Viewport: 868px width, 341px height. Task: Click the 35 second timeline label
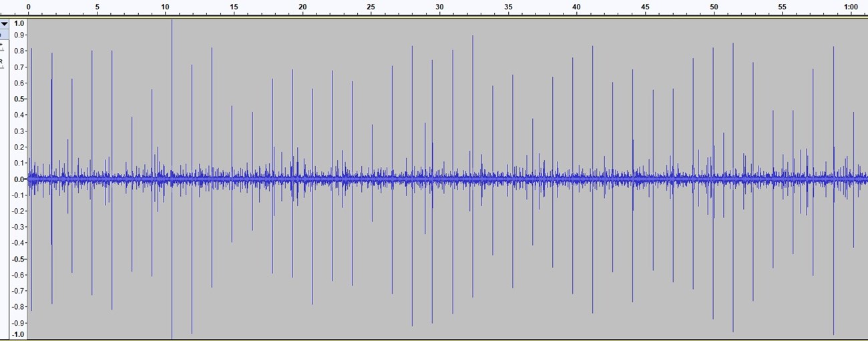[508, 7]
